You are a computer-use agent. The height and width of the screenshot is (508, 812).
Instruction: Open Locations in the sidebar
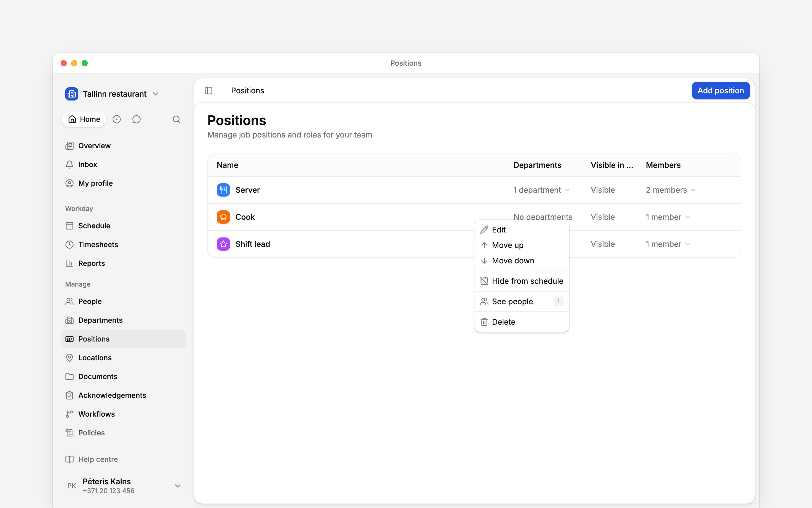tap(124, 358)
